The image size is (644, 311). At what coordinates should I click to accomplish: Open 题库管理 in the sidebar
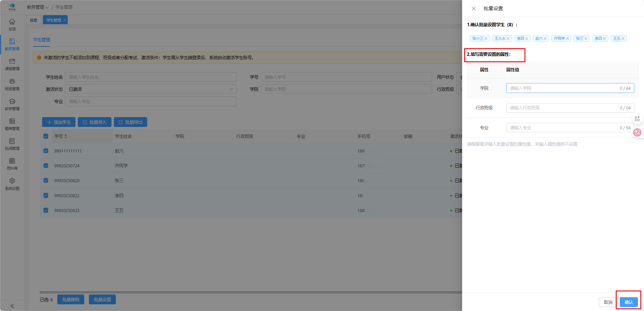(12, 124)
